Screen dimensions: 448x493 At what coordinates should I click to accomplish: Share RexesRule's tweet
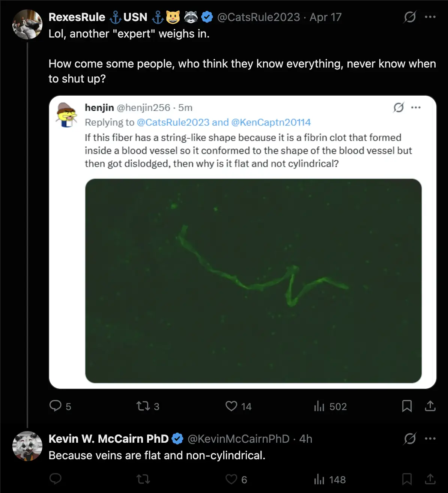(x=430, y=406)
